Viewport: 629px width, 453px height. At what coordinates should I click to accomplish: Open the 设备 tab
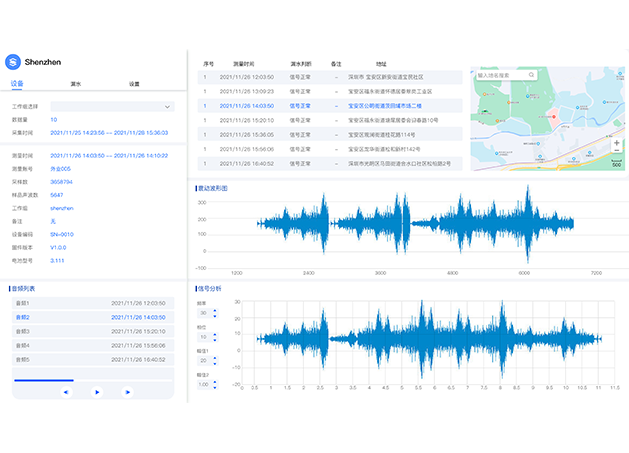coord(17,84)
